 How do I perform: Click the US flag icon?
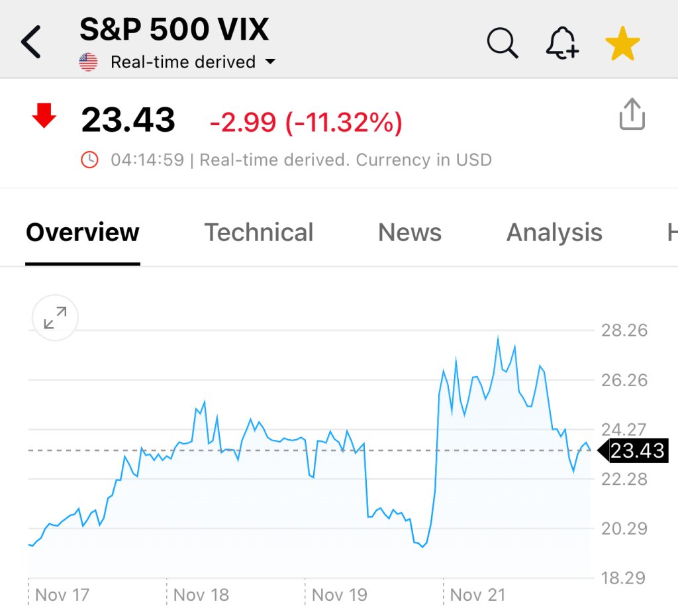88,62
